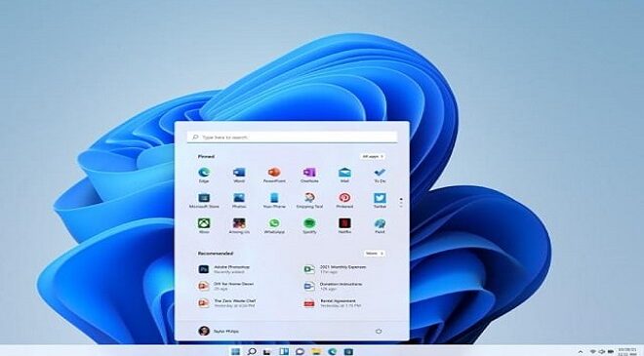This screenshot has height=356, width=644.
Task: Click the power button icon
Action: pos(379,331)
